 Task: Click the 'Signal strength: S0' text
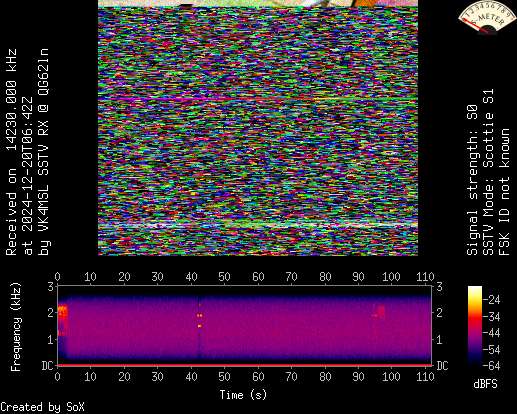pos(472,180)
